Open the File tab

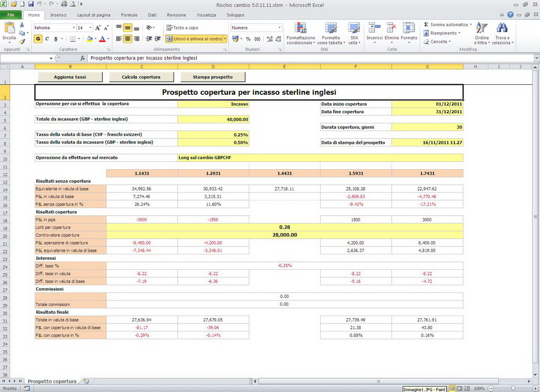click(x=11, y=15)
